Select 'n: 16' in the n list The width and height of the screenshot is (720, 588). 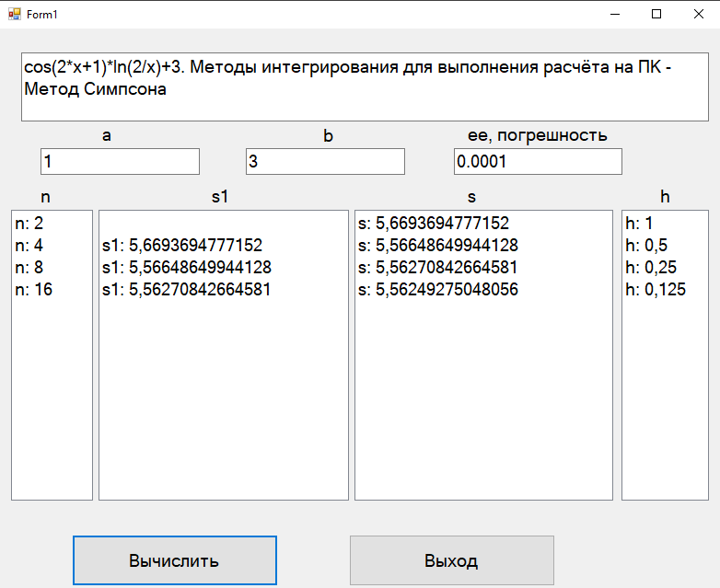pos(52,289)
